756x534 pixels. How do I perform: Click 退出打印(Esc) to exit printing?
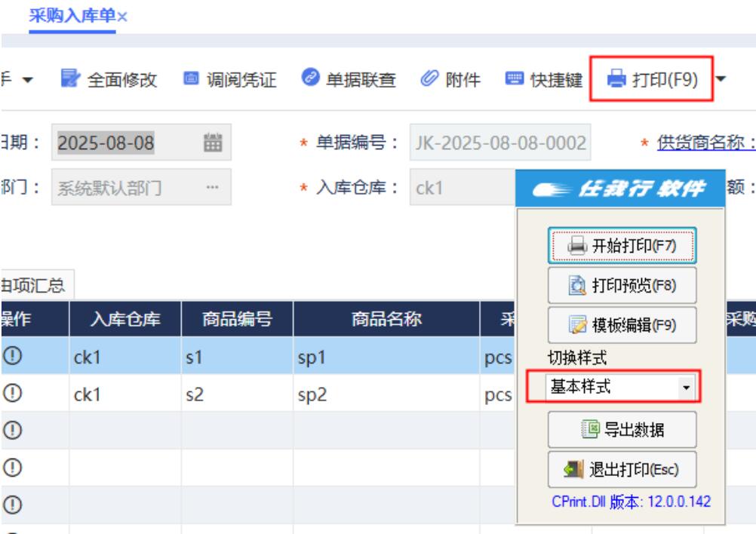(622, 469)
